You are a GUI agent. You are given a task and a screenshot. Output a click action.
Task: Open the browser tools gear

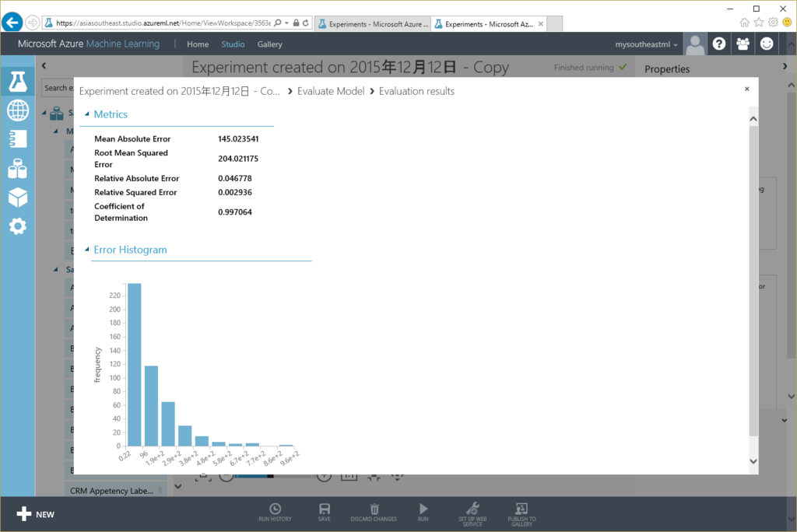tap(773, 23)
